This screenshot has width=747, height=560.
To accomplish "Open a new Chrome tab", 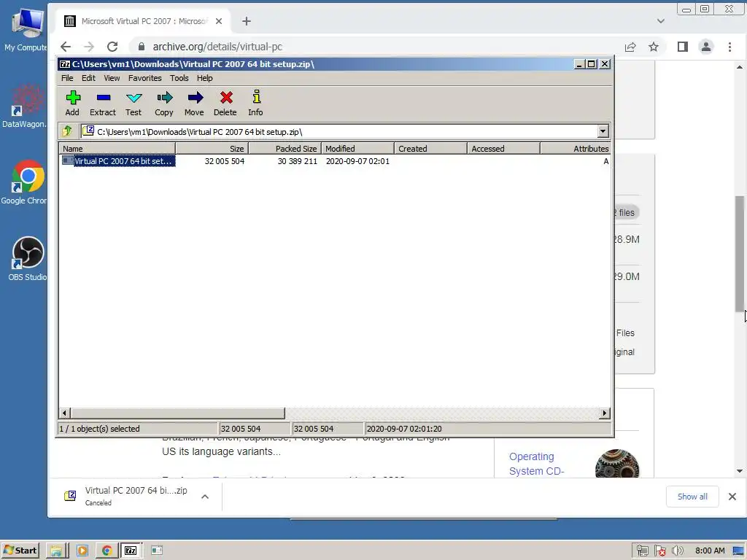I will pos(247,21).
